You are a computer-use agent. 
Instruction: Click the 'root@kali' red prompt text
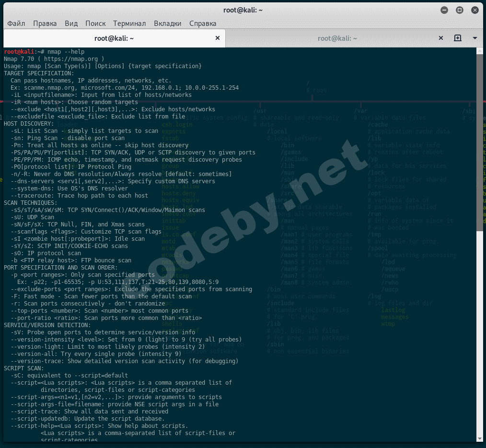click(x=19, y=51)
